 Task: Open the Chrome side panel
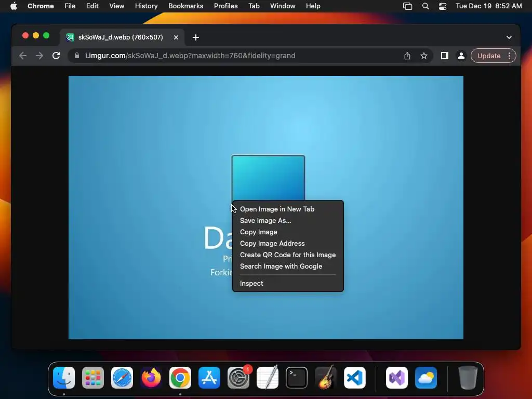445,56
